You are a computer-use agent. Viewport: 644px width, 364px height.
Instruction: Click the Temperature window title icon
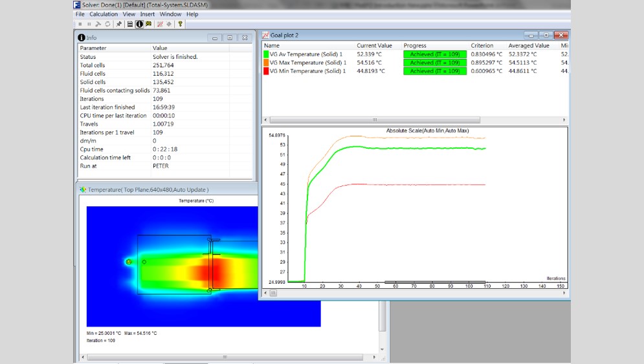[83, 189]
